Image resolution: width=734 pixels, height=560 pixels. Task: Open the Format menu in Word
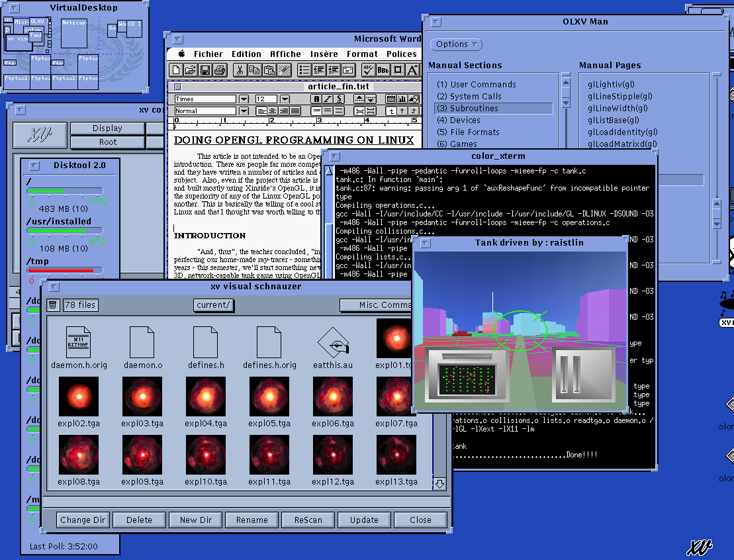[x=362, y=54]
